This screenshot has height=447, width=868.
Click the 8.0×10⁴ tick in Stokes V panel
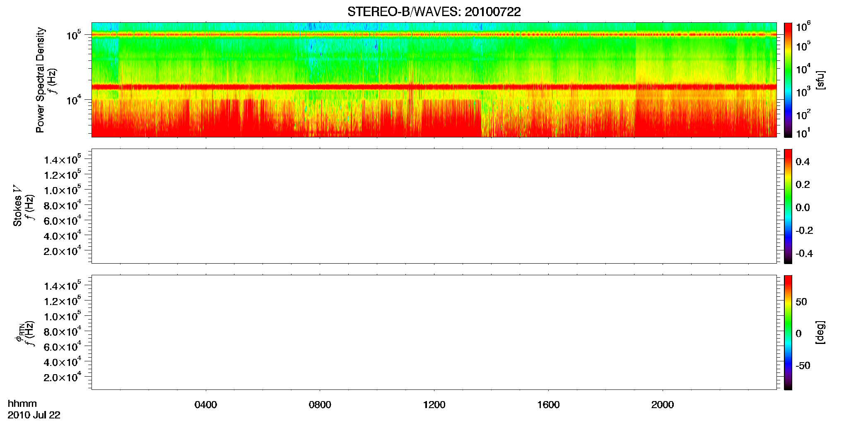pos(63,205)
